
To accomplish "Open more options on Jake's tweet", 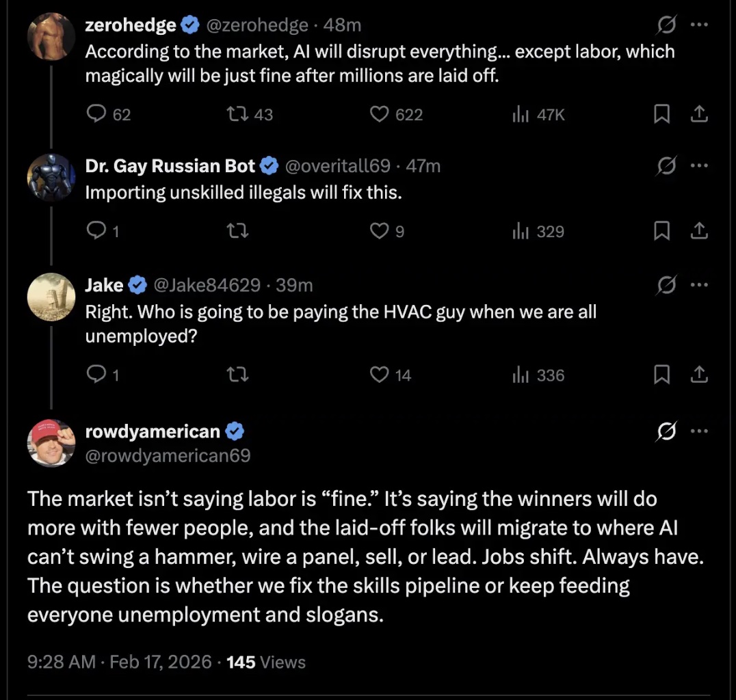I will 698,284.
